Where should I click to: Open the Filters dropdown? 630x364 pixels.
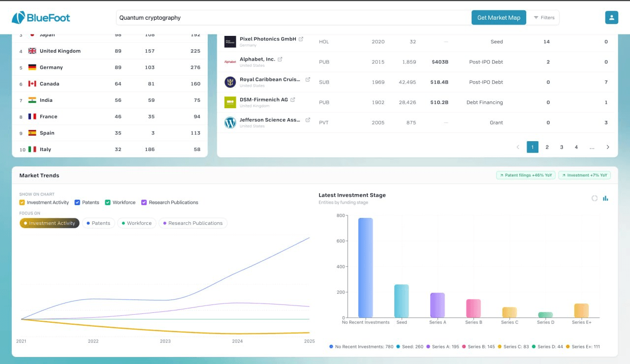544,18
